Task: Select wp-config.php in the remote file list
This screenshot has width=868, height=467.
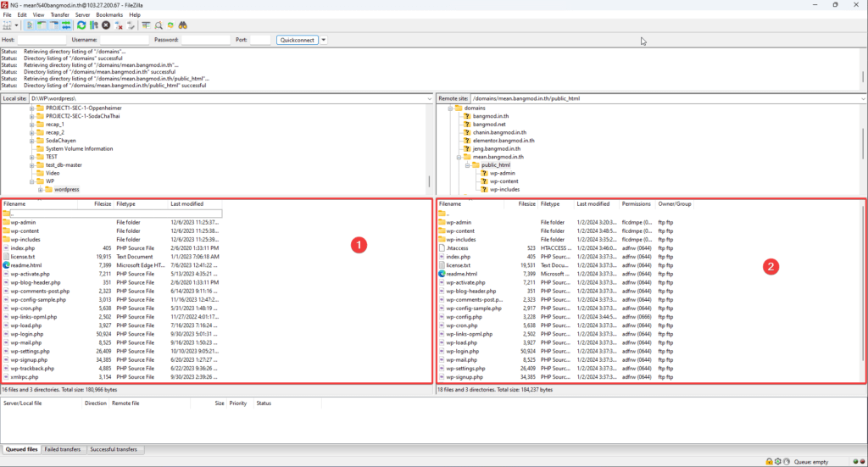Action: [464, 316]
